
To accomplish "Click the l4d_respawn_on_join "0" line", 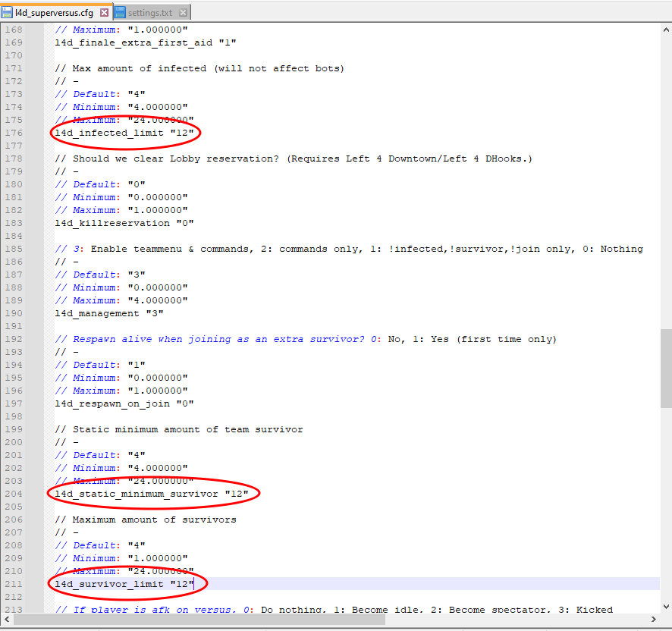I will coord(124,403).
